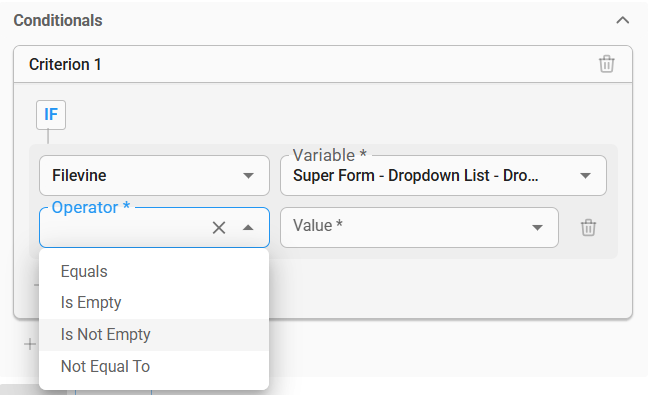
Task: Clear the Operator field with X icon
Action: (219, 228)
